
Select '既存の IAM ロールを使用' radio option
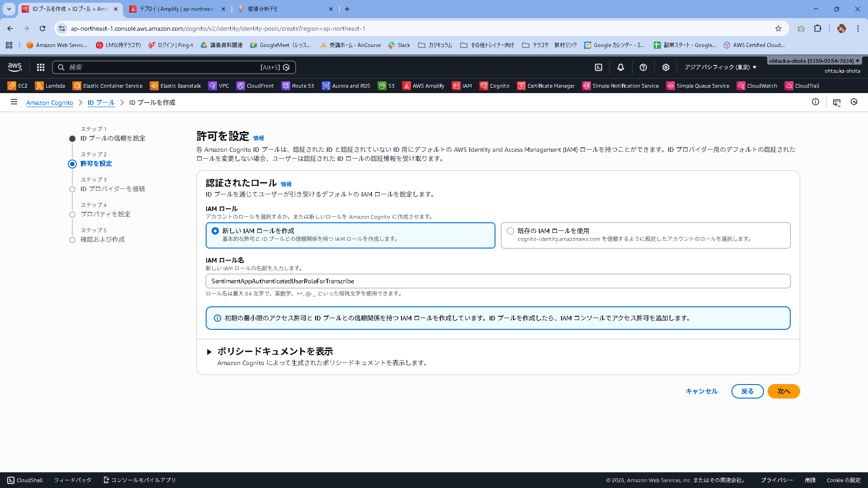point(510,231)
